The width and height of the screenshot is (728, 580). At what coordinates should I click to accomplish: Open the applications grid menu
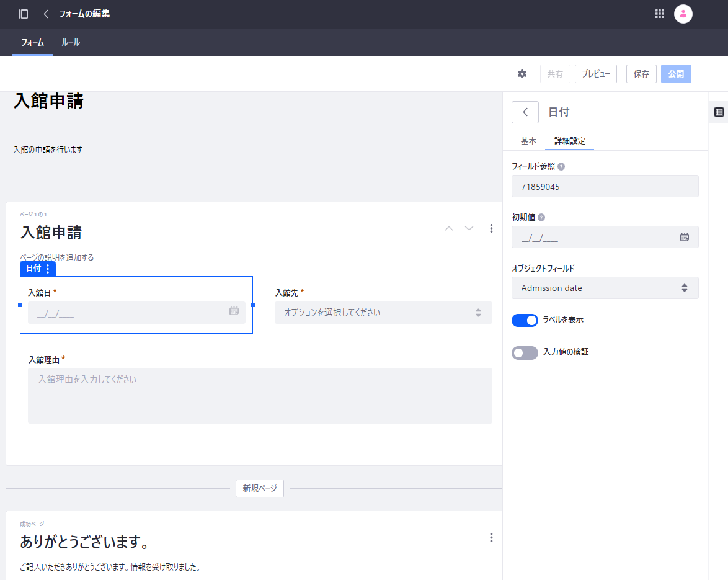(660, 14)
